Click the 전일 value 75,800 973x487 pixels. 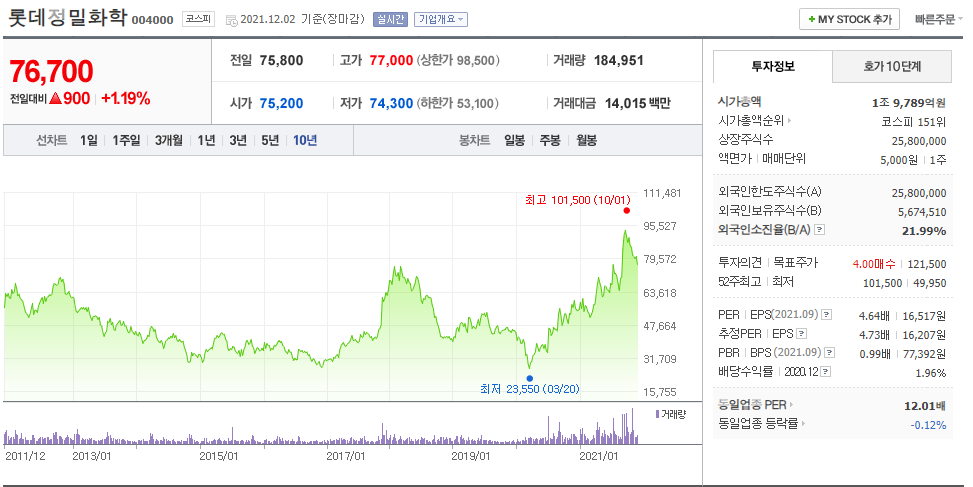[282, 60]
